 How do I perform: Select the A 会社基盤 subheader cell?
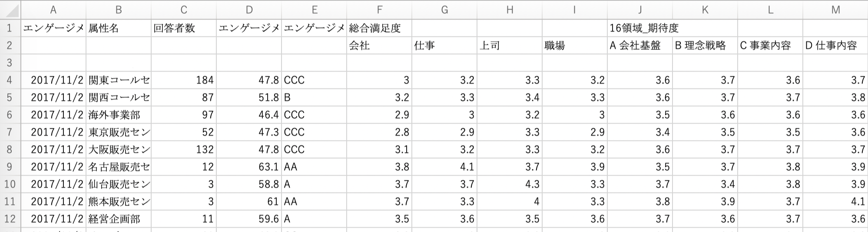640,46
